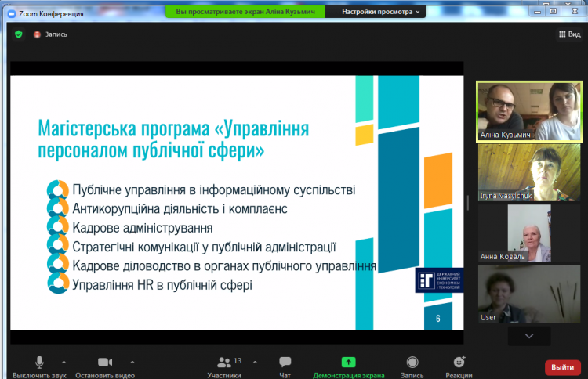Stop video with the camera button
Screen dimensions: 588x379
point(105,363)
